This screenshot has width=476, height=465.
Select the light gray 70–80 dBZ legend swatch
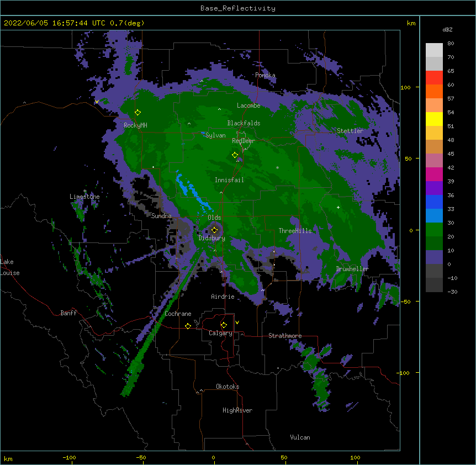click(x=434, y=50)
